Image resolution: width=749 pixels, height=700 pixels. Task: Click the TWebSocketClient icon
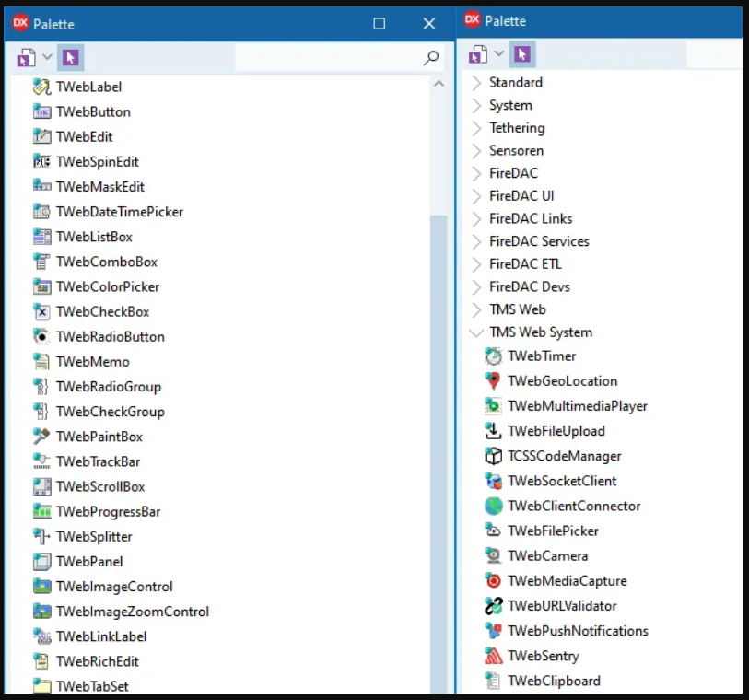click(494, 481)
